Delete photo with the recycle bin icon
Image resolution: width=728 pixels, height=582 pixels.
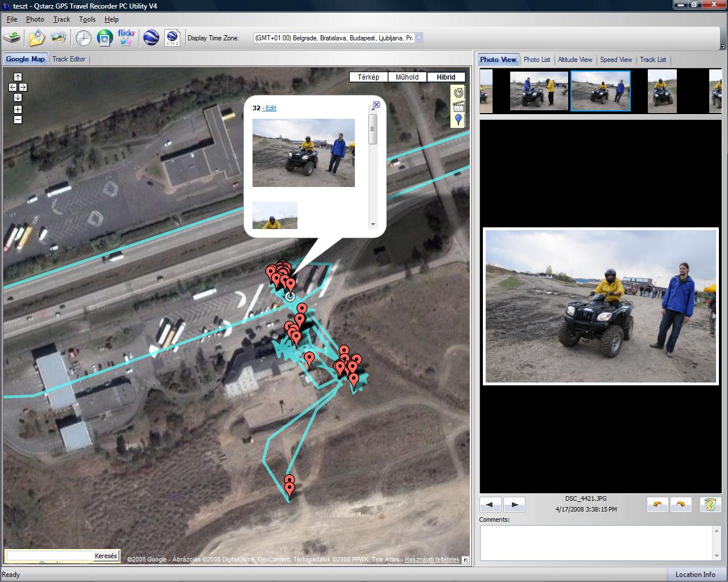pyautogui.click(x=710, y=504)
